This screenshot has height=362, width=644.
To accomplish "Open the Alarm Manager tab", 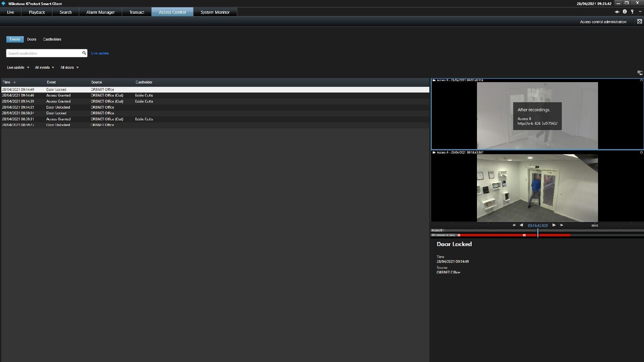I will (101, 12).
